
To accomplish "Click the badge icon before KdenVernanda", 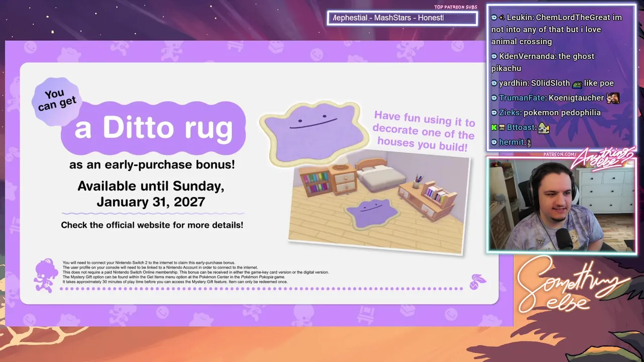I will pyautogui.click(x=494, y=56).
